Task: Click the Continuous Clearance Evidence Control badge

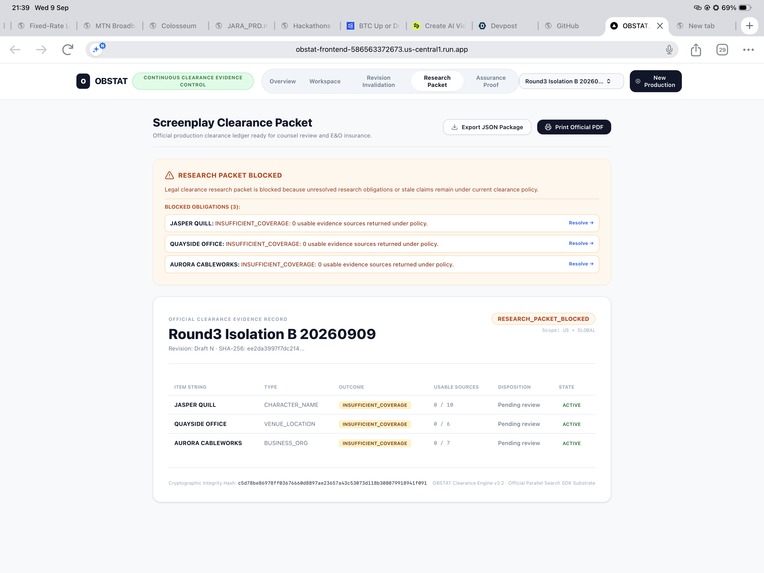Action: click(x=193, y=81)
